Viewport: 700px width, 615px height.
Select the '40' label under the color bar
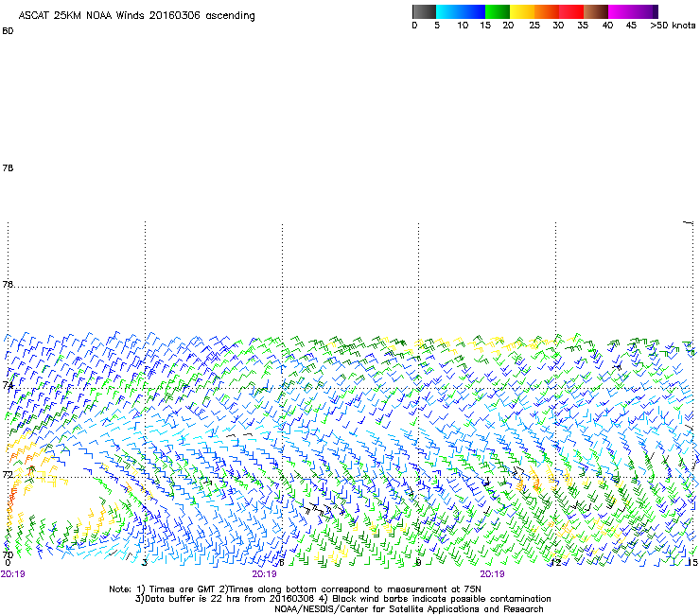coord(607,25)
